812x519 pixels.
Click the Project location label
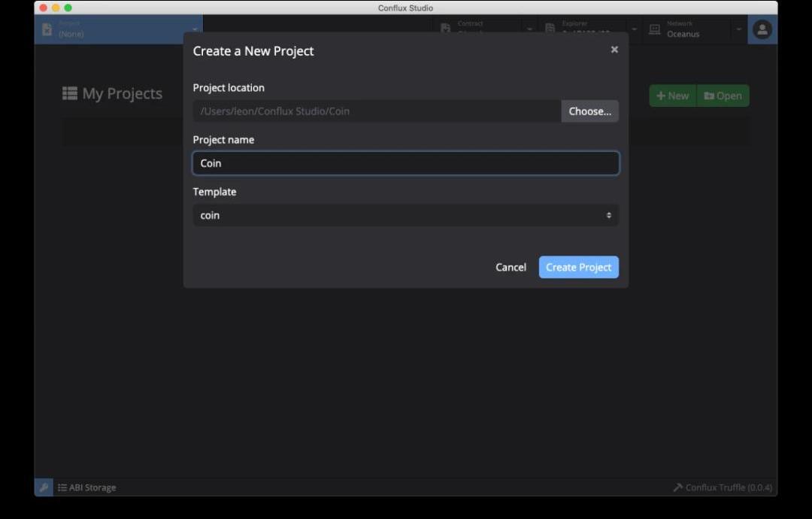tap(229, 88)
